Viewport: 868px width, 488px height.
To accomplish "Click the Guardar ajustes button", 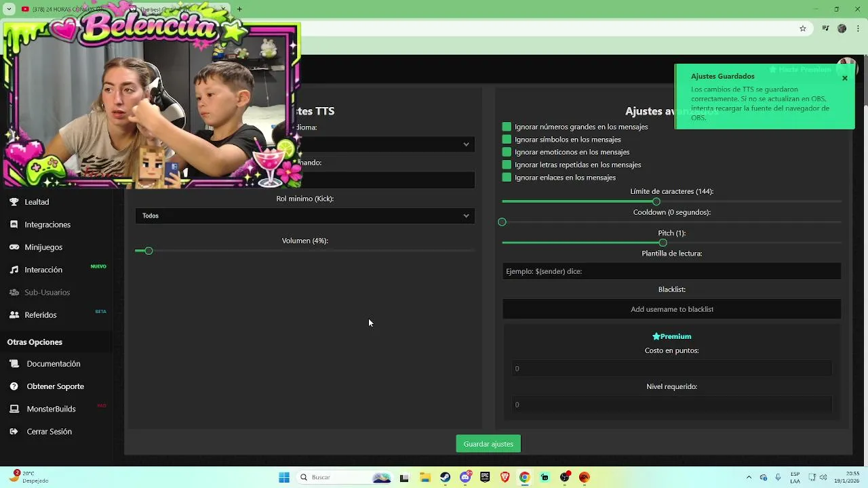I will coord(488,444).
